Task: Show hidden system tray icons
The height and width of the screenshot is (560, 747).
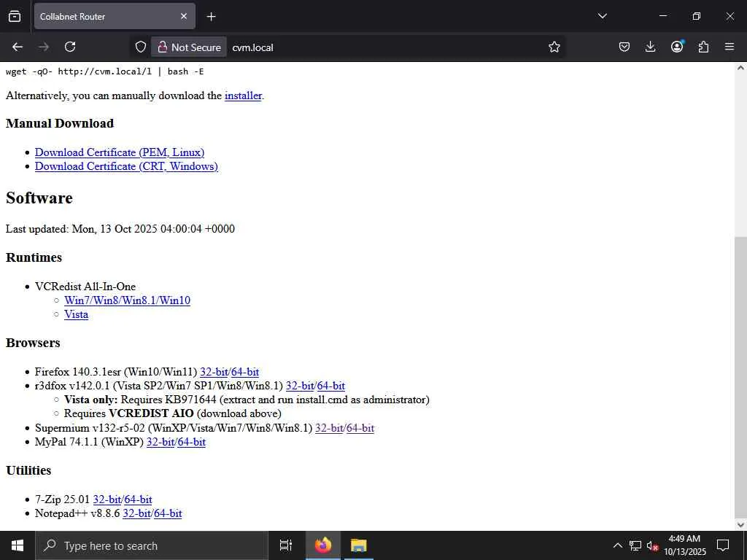Action: 617,545
